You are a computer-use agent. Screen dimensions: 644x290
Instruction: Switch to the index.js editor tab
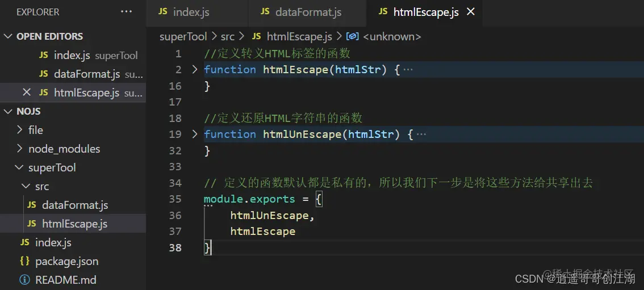(197, 12)
